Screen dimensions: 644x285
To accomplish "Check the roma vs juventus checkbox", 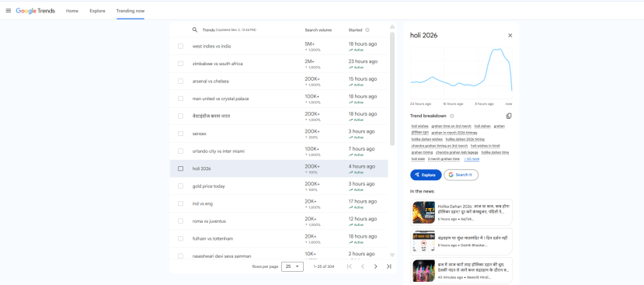I will [x=181, y=221].
